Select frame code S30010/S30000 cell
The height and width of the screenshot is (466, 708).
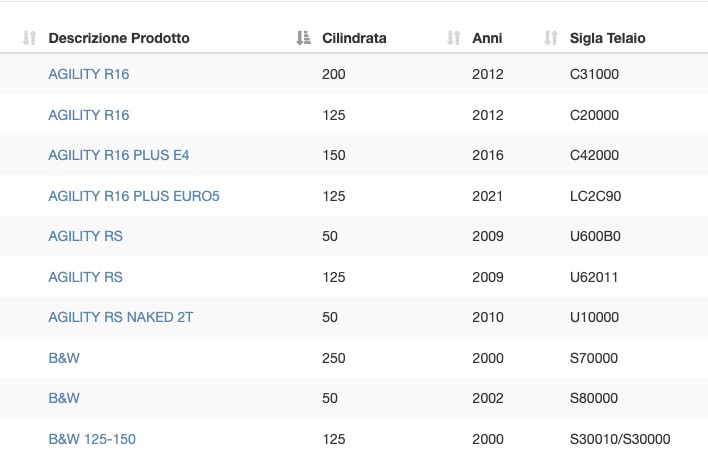coord(620,439)
